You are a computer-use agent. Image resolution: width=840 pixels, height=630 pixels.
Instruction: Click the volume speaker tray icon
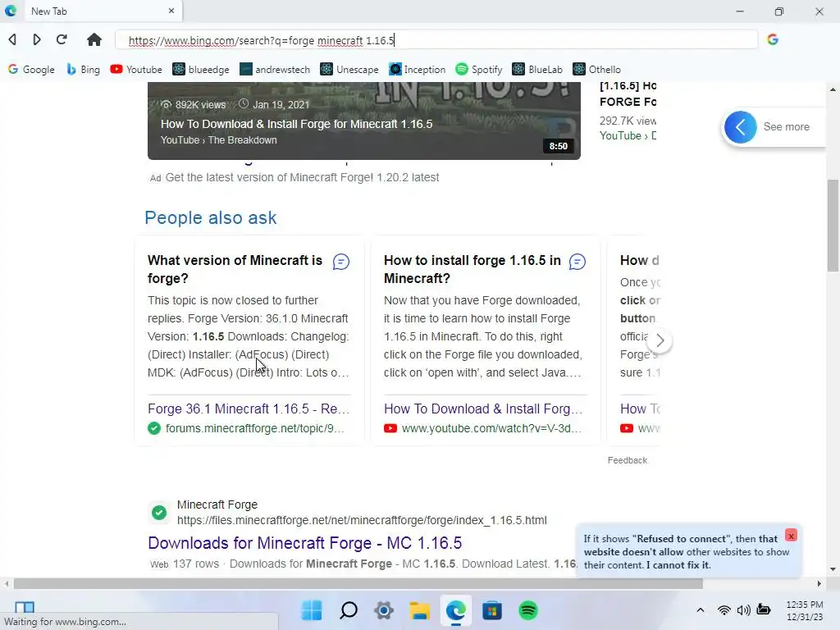[x=743, y=610]
